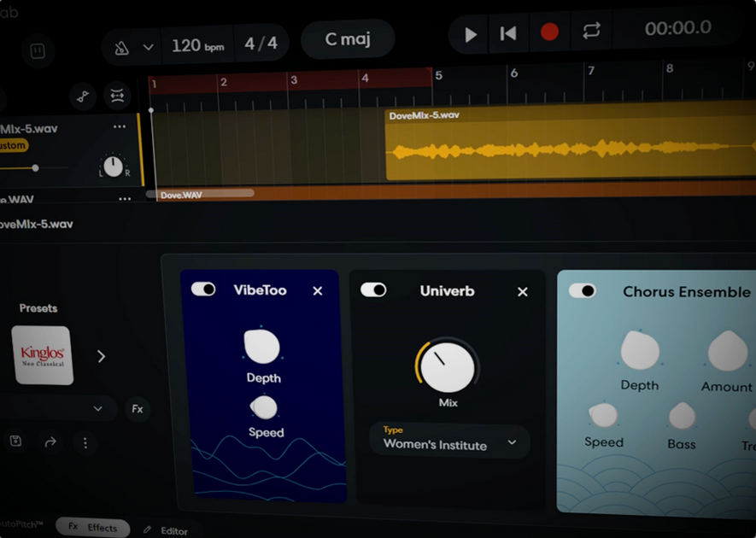
Task: Open the three-dot kebab menu near presets
Action: [x=85, y=443]
